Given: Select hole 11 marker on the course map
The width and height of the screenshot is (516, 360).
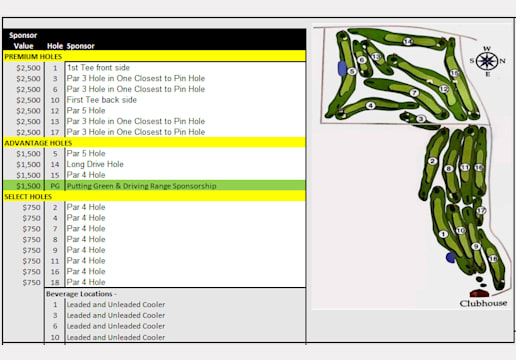Looking at the screenshot, I should (x=465, y=167).
